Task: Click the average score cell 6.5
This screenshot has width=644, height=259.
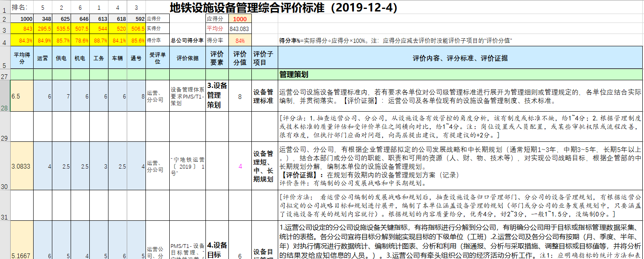Action: (21, 96)
